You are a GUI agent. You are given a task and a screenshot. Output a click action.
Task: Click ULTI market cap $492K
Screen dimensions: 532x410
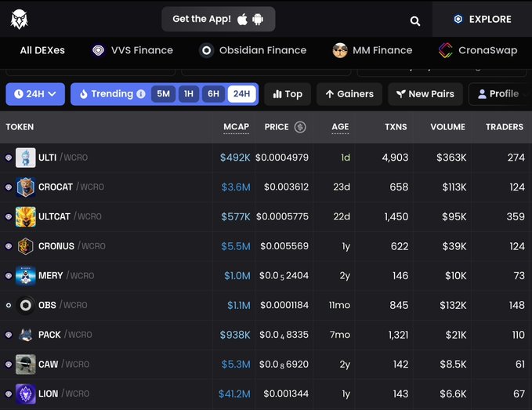(235, 158)
